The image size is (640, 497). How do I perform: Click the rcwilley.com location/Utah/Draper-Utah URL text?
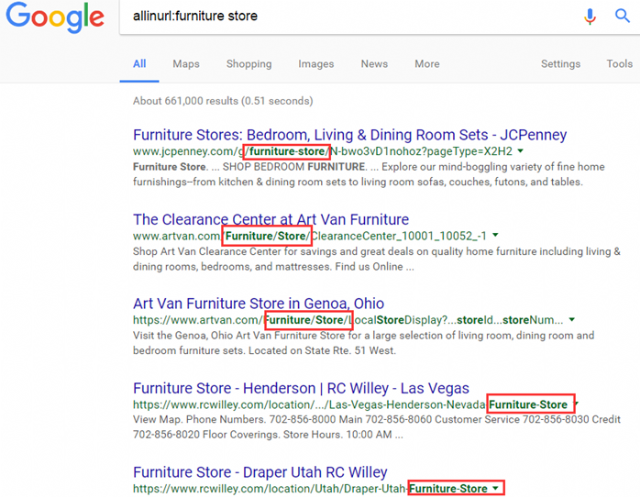[310, 489]
